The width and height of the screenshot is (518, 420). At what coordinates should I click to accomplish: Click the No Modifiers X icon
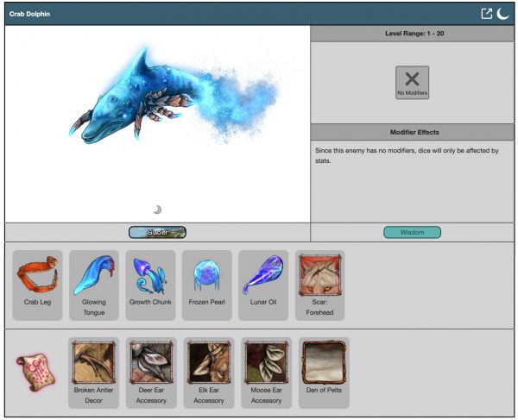pos(412,81)
